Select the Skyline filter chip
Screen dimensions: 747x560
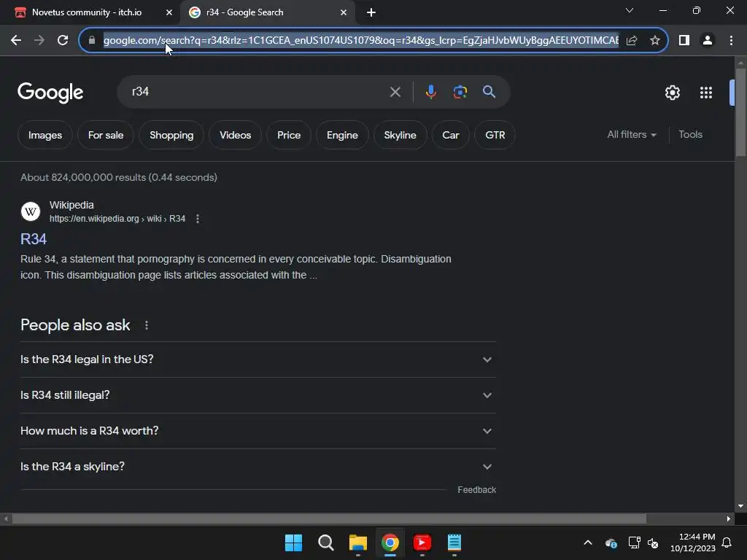tap(400, 135)
